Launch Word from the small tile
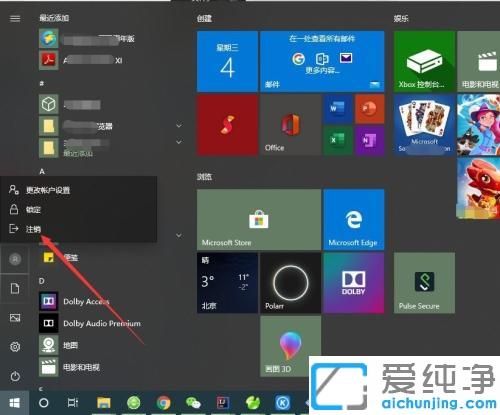This screenshot has height=415, width=500. (x=338, y=109)
